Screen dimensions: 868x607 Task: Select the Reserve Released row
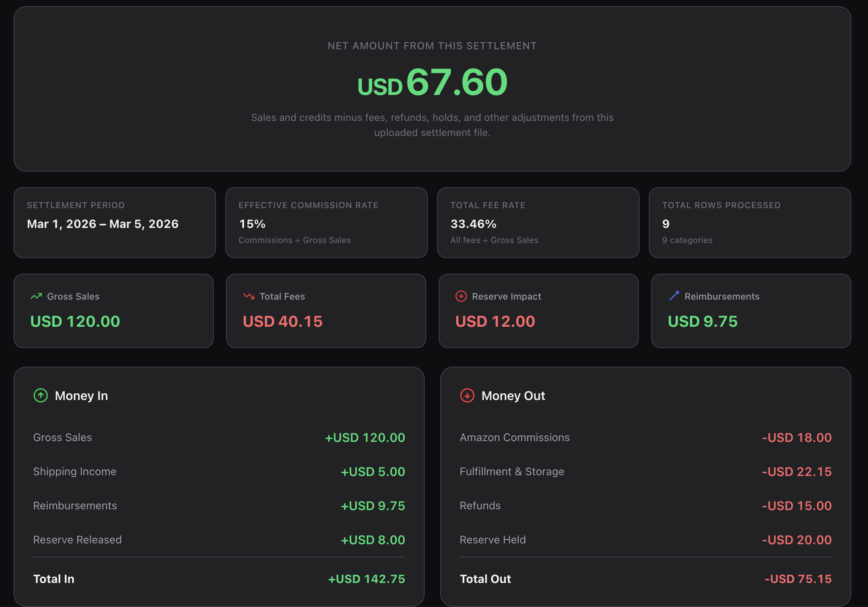tap(219, 540)
